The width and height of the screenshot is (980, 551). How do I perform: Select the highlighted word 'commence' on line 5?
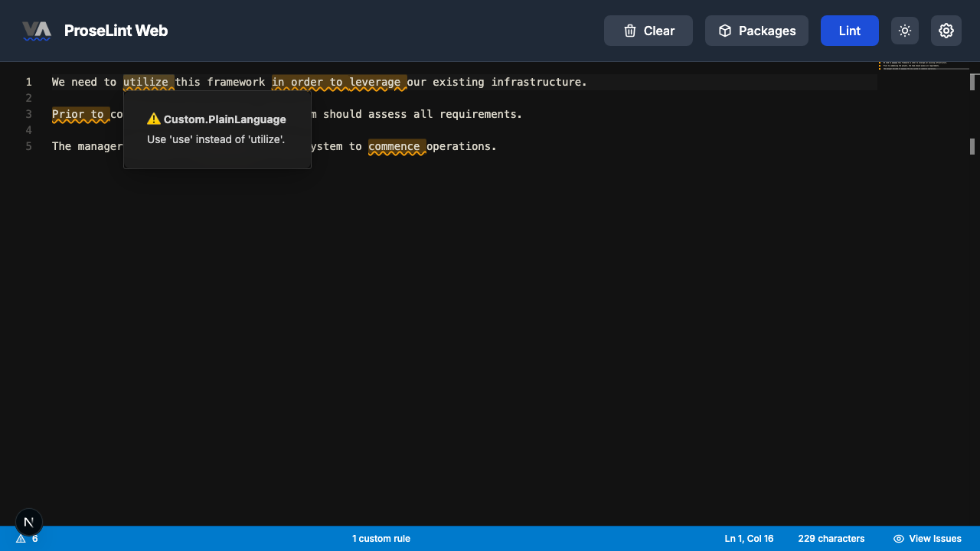396,146
